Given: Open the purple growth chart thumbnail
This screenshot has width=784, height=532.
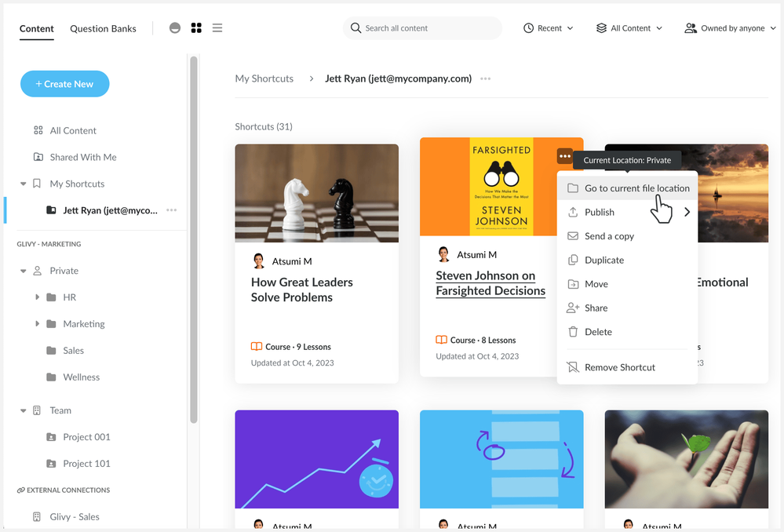Looking at the screenshot, I should (x=317, y=460).
